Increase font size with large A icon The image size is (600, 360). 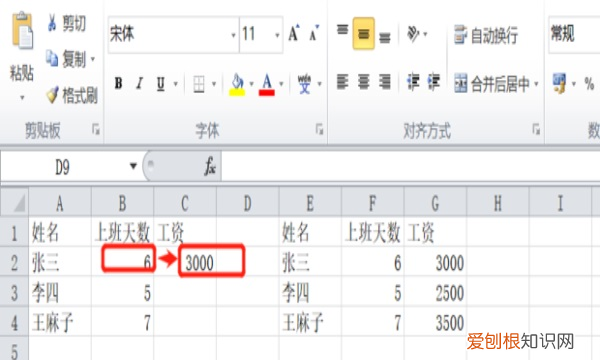tap(294, 33)
